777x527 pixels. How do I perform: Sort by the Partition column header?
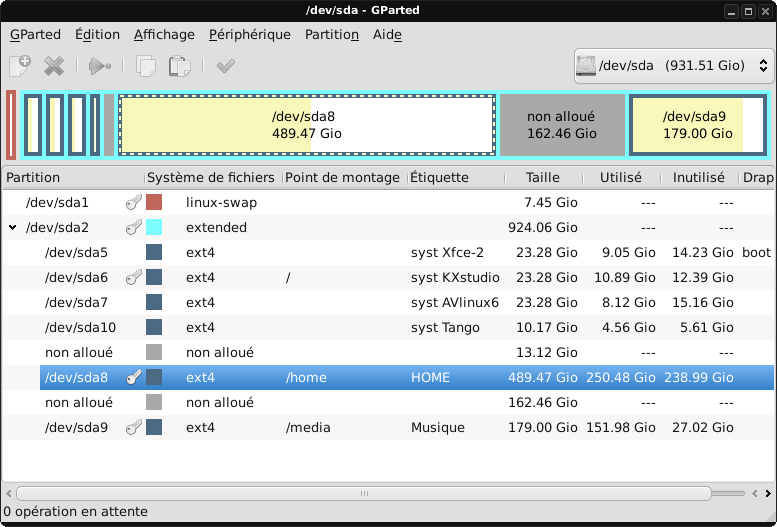[x=73, y=177]
